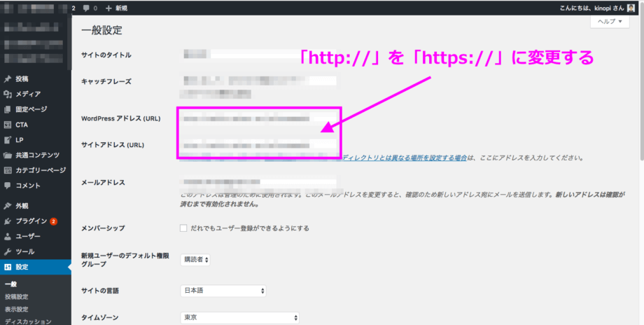This screenshot has width=644, height=325.
Task: Click the 外観 paintbrush icon
Action: coord(7,206)
